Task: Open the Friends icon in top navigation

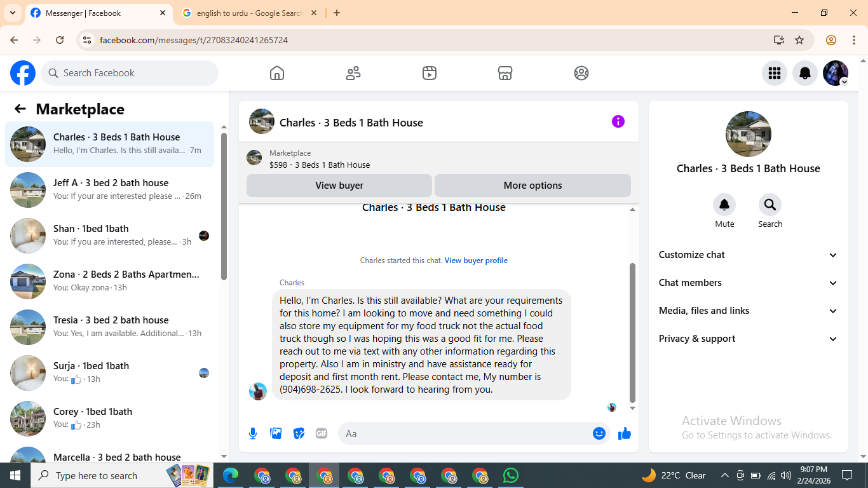Action: (x=353, y=73)
